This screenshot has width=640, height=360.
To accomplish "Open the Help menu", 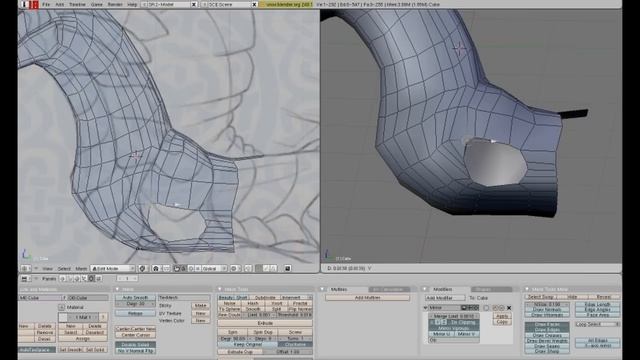I will 132,4.
